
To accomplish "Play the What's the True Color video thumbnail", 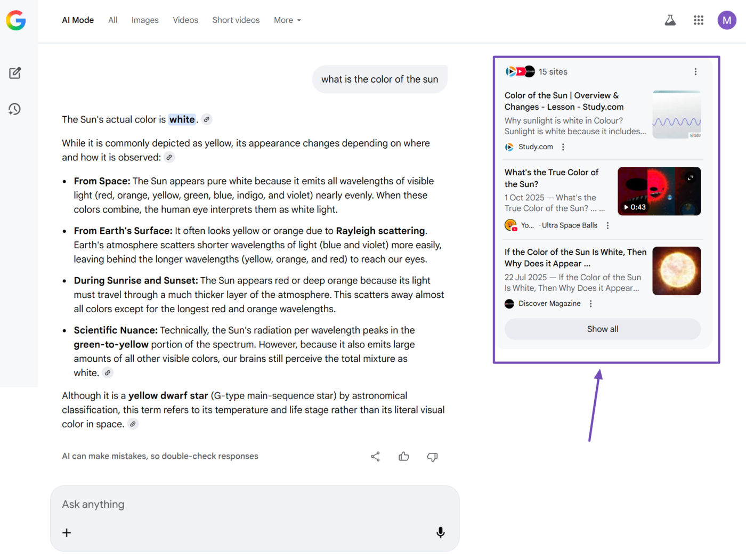I will pyautogui.click(x=659, y=191).
